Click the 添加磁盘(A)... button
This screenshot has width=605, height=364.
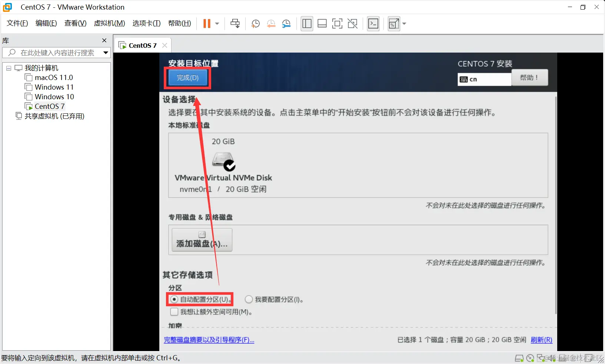pyautogui.click(x=202, y=240)
